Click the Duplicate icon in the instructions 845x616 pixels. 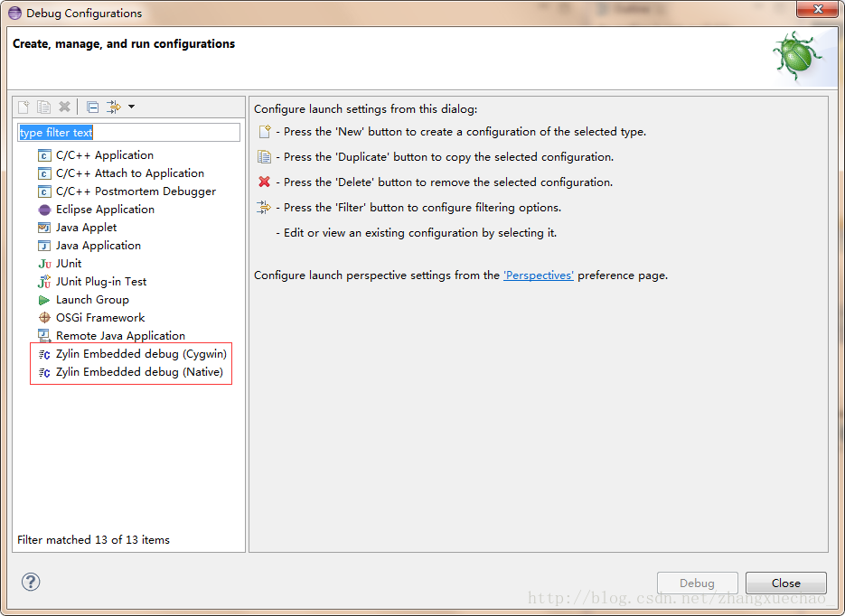click(264, 156)
